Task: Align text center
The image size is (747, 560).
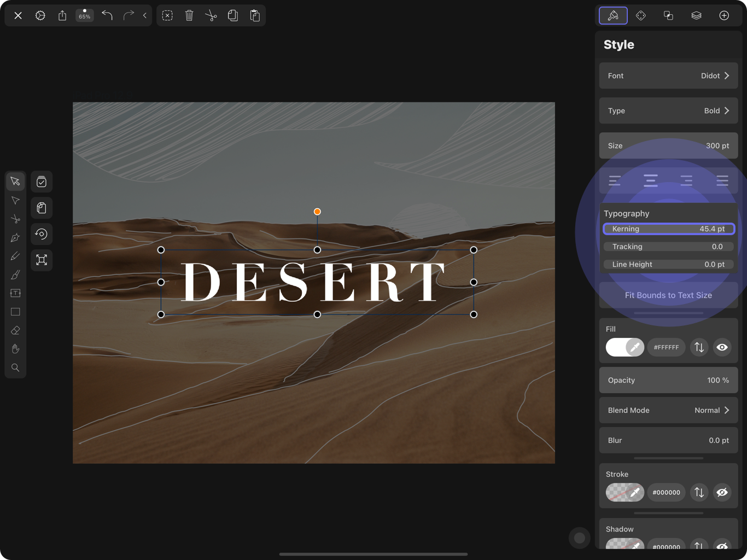Action: (x=651, y=180)
